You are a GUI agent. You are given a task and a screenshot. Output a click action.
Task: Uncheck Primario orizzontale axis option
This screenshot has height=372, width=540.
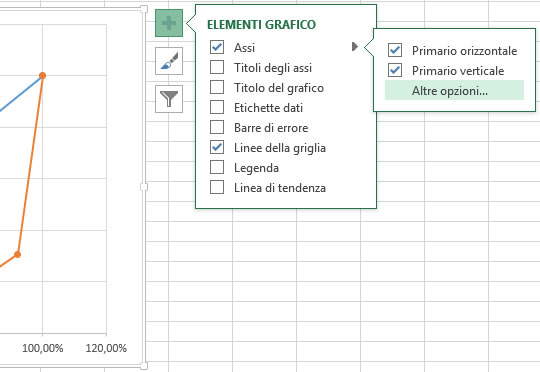click(395, 50)
